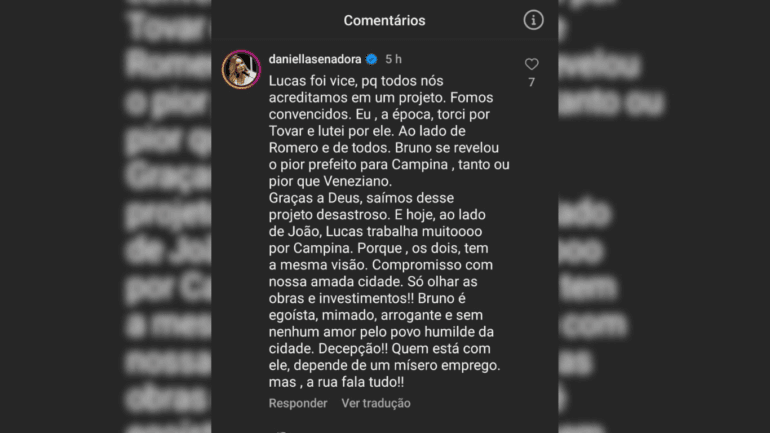This screenshot has height=433, width=770.
Task: Tap Responder under the comment
Action: pos(298,403)
